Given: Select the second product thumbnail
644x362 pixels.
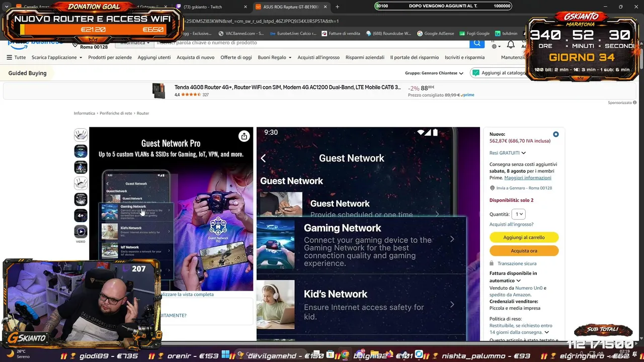Looking at the screenshot, I should [80, 151].
